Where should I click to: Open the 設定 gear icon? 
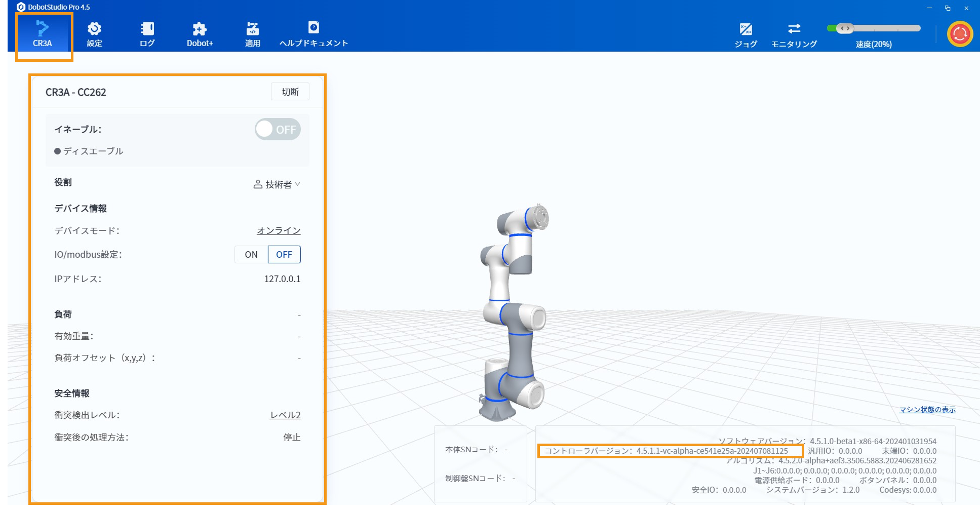(94, 33)
